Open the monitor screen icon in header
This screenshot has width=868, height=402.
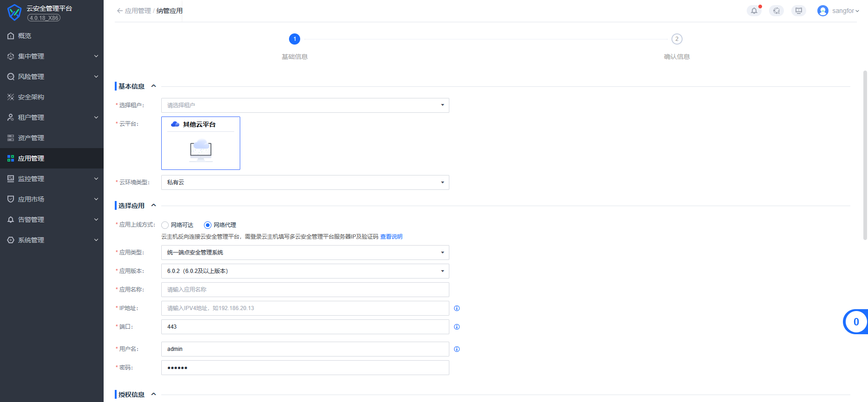[x=798, y=11]
